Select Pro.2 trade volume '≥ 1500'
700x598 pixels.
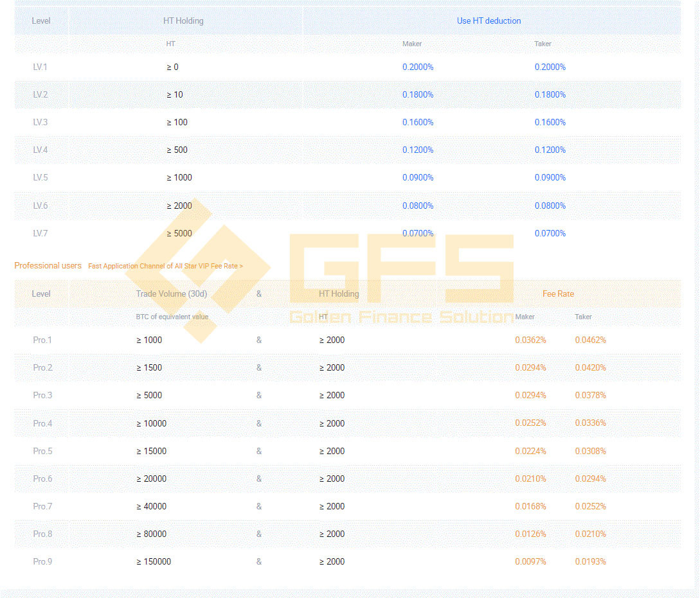149,367
